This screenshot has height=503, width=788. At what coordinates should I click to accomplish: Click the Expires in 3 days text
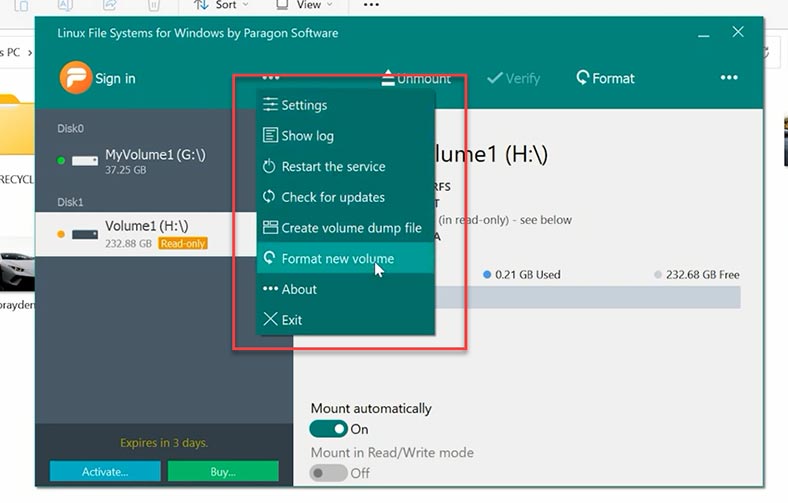point(164,443)
